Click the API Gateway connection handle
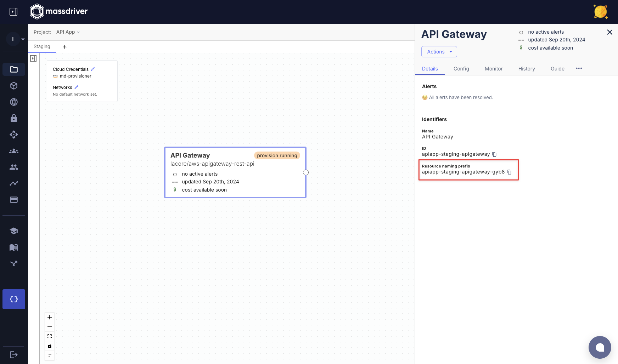The image size is (618, 364). click(x=306, y=172)
